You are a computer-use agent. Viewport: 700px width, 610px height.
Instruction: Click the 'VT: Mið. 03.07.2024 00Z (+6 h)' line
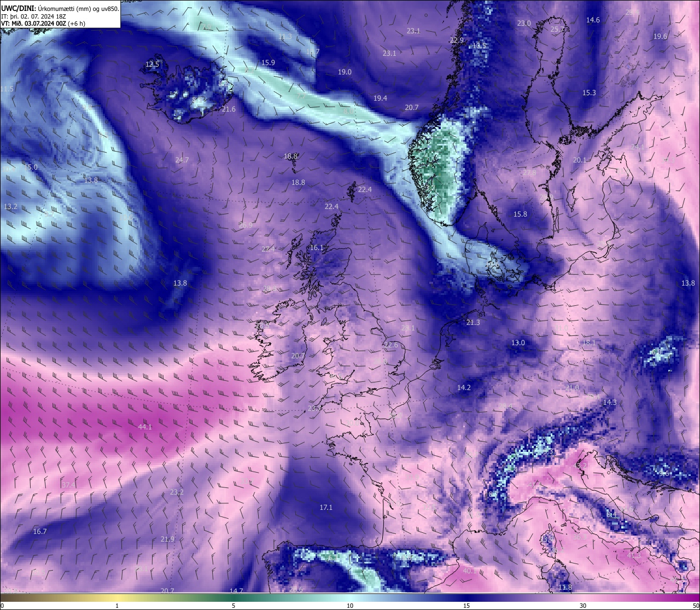(43, 24)
